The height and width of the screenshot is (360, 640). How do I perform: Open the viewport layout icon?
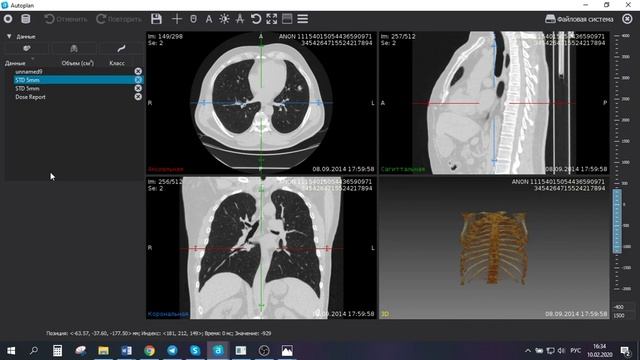(x=287, y=19)
